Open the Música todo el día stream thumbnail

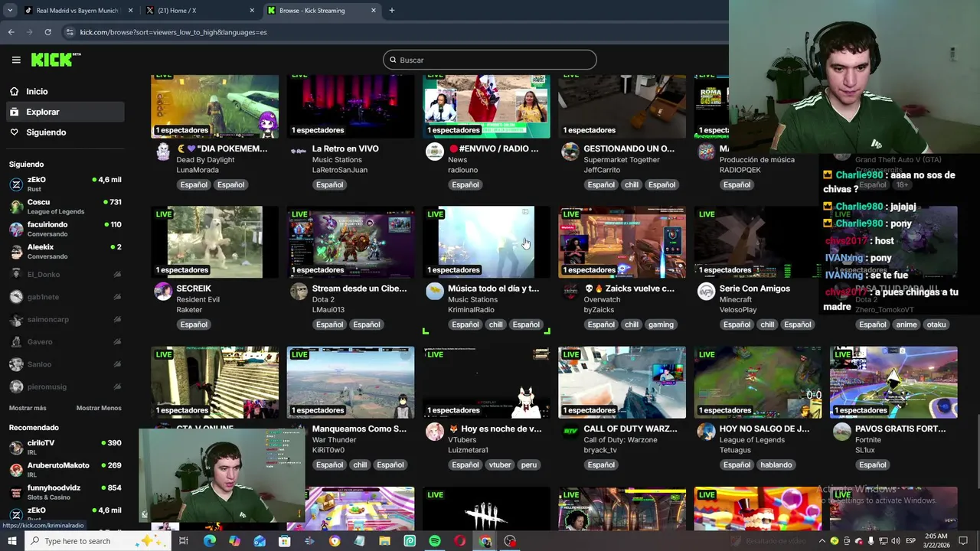pos(486,242)
